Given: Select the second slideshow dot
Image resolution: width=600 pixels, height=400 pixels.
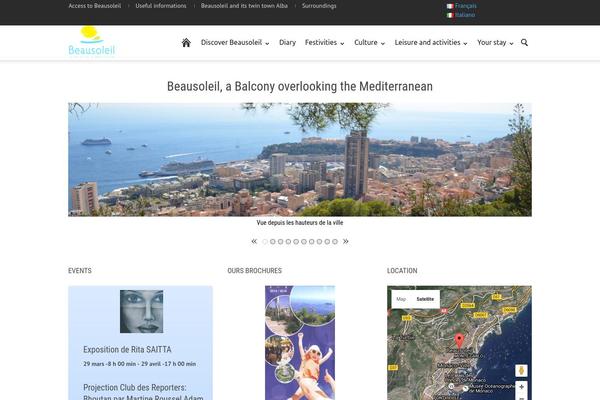Looking at the screenshot, I should pos(272,242).
